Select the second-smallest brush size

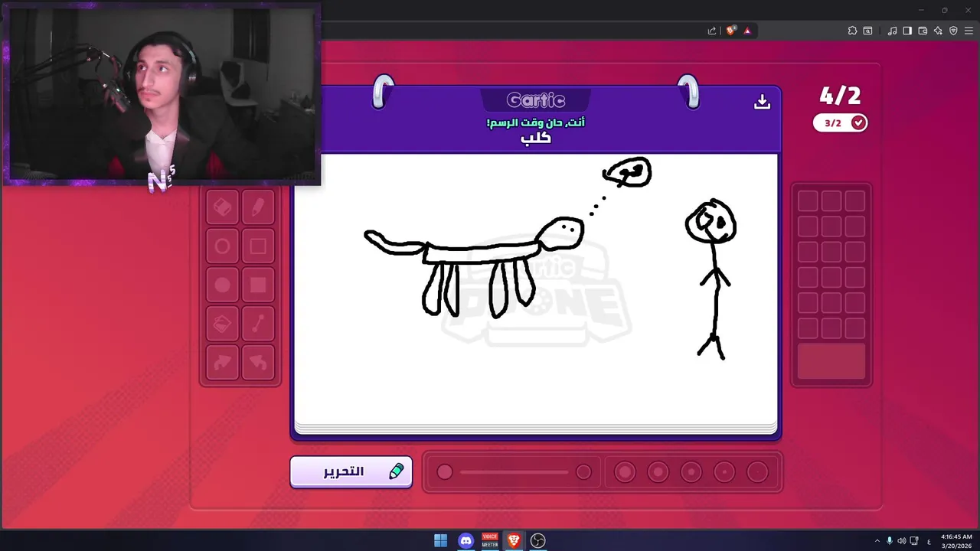(x=724, y=472)
